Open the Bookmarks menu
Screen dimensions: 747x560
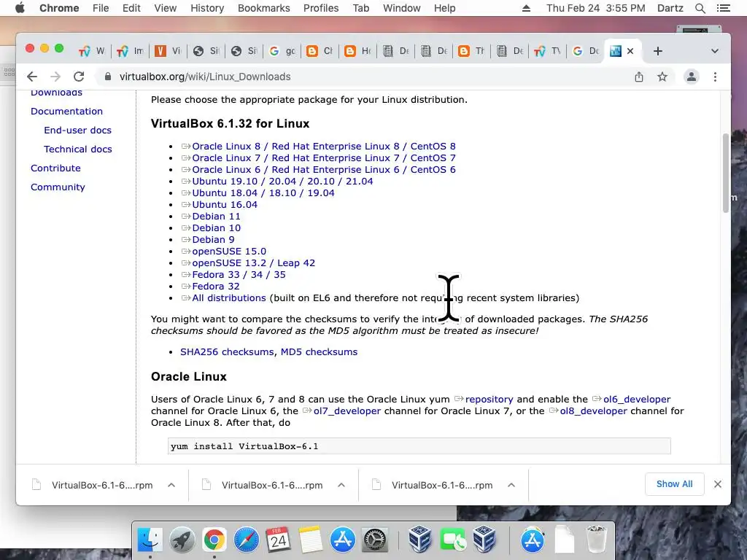(x=264, y=8)
